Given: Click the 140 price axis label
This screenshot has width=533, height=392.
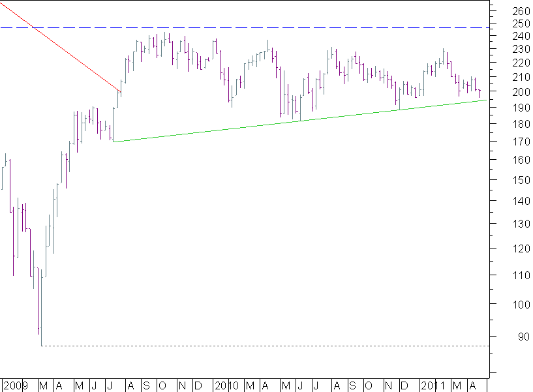Looking at the screenshot, I should pyautogui.click(x=521, y=201).
